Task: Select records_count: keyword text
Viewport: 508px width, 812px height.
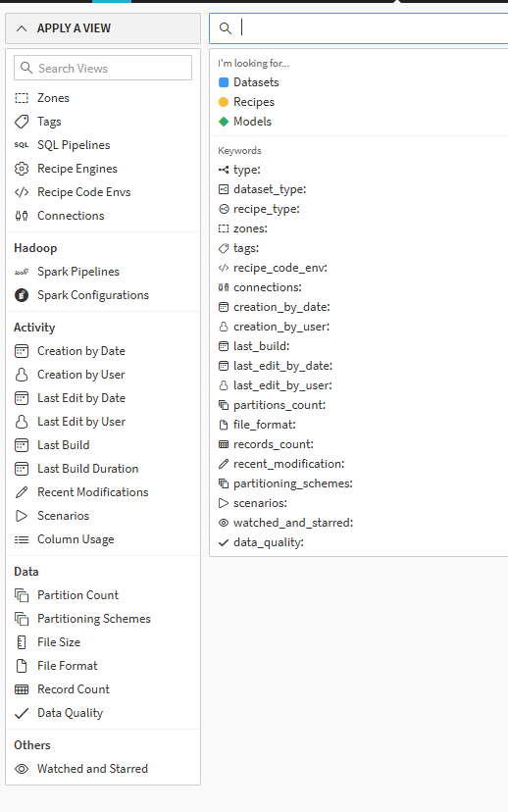Action: coord(274,445)
